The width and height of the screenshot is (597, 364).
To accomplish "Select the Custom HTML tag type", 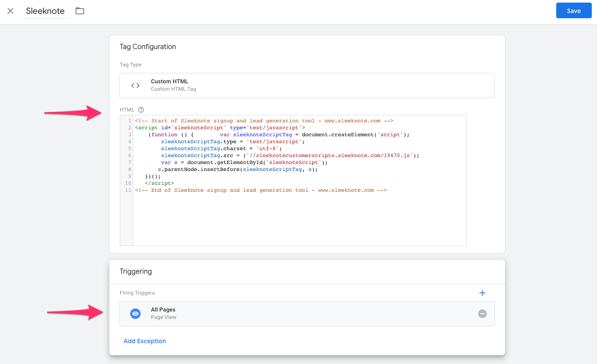I will coord(307,85).
